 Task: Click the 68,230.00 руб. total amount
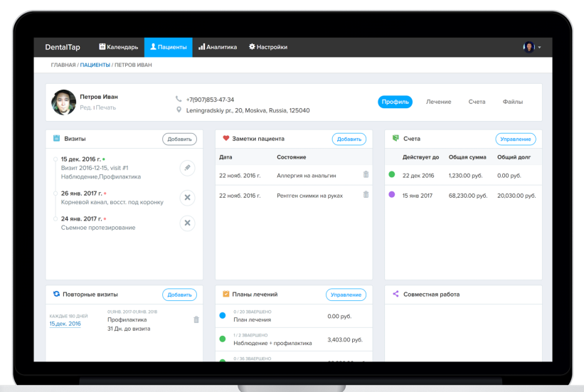tap(468, 196)
